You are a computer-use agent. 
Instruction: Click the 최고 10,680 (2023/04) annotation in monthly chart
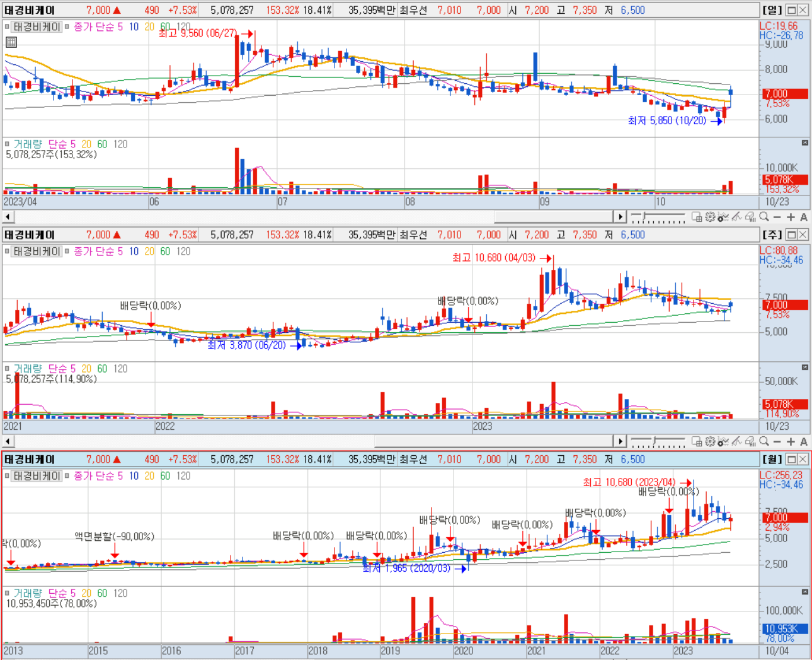pyautogui.click(x=629, y=482)
